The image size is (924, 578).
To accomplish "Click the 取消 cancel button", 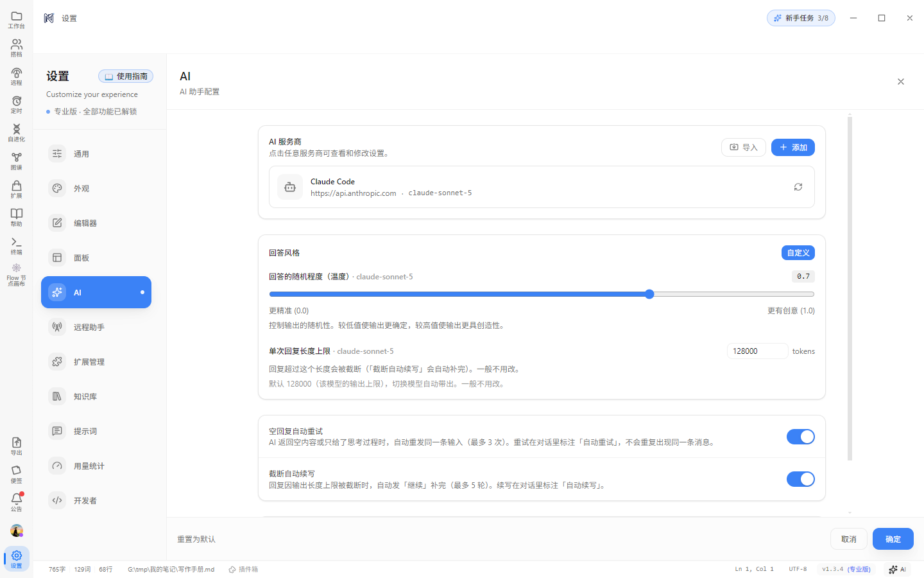I will (x=849, y=539).
